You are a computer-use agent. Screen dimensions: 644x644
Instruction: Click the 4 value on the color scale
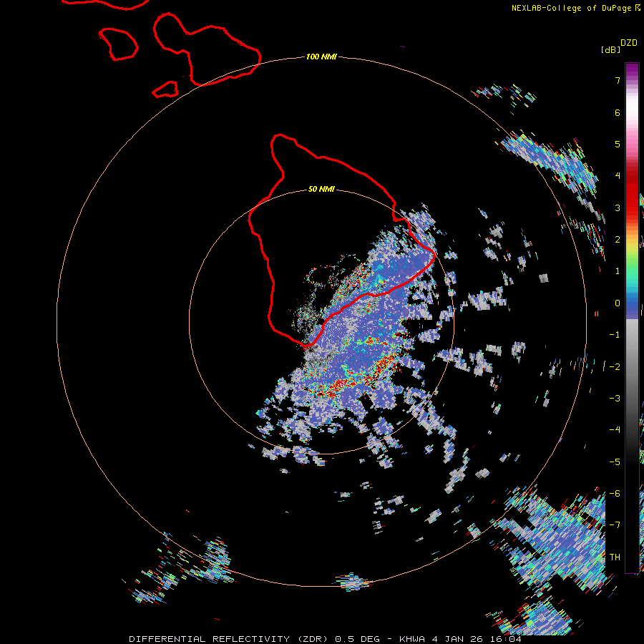coord(618,176)
